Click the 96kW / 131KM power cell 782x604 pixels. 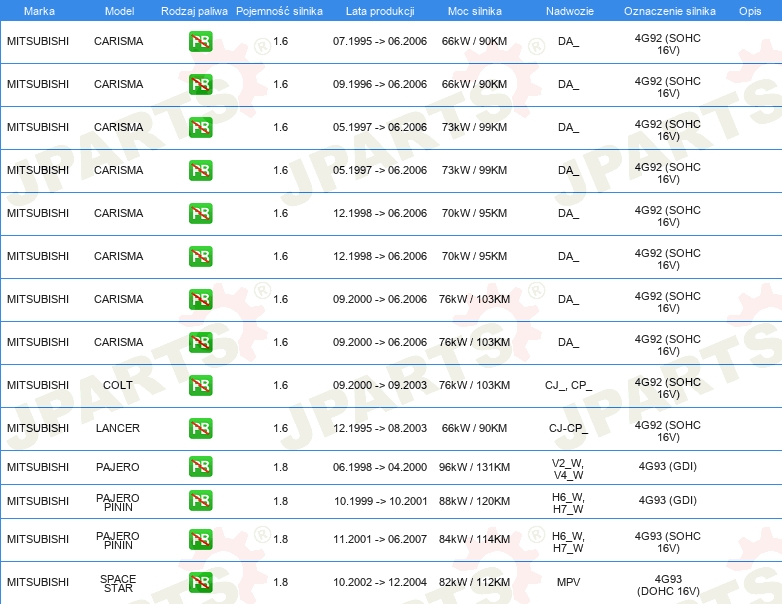474,467
